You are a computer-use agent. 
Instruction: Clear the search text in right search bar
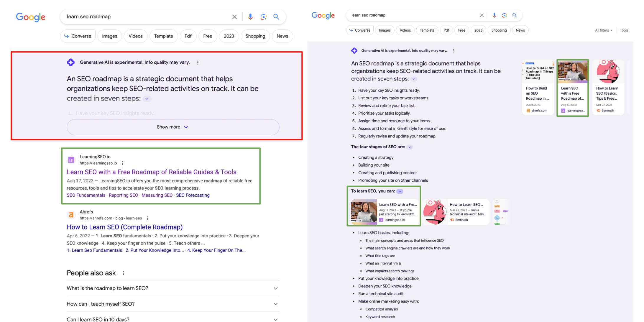pyautogui.click(x=482, y=15)
